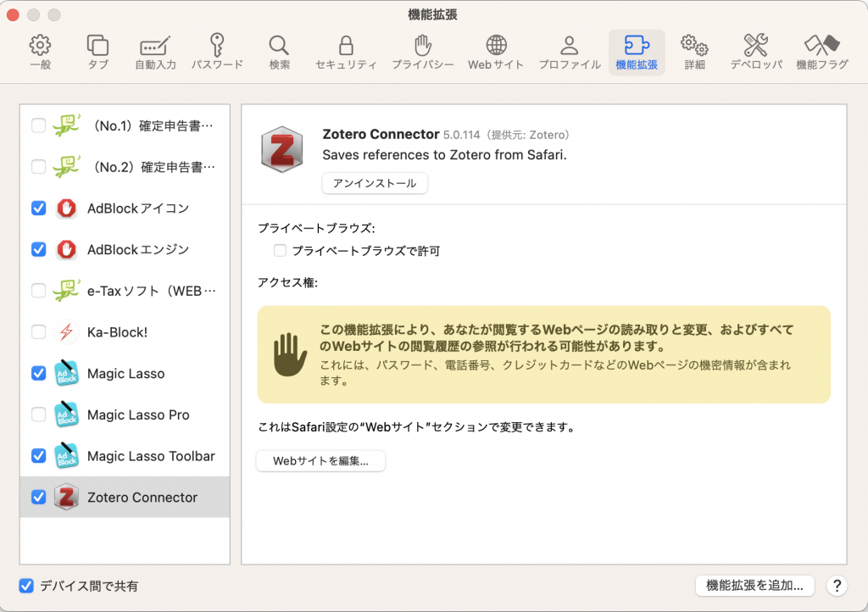Open the 検索 magnifier settings pane
This screenshot has height=612, width=868.
[279, 53]
